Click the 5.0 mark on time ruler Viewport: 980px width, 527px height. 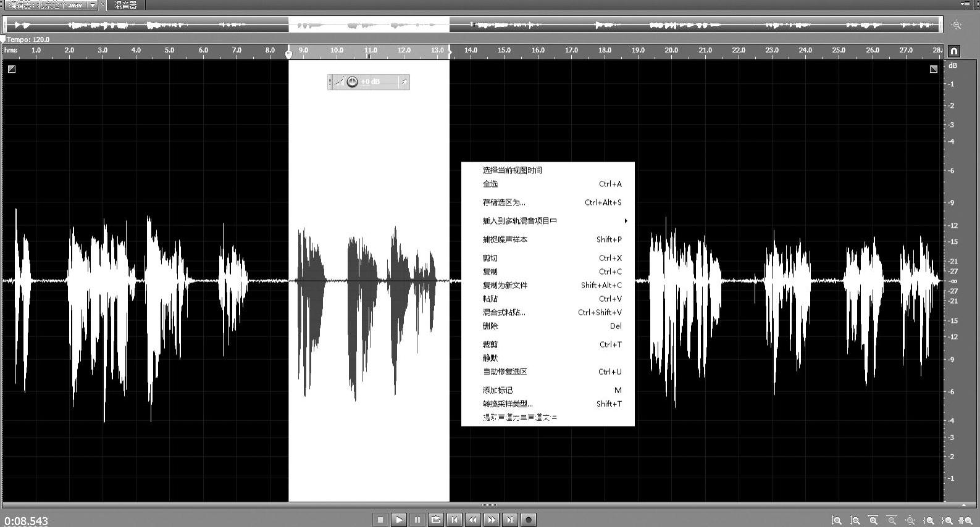coord(169,50)
